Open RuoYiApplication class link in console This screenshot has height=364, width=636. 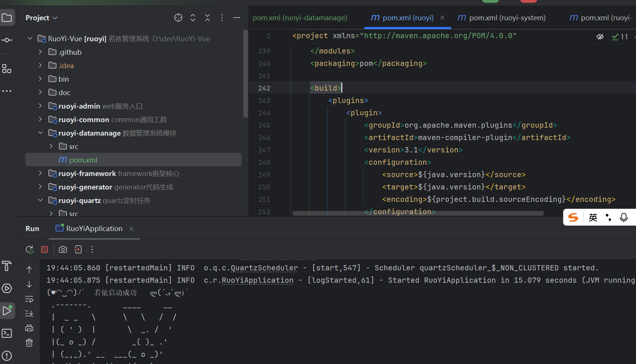tap(258, 280)
